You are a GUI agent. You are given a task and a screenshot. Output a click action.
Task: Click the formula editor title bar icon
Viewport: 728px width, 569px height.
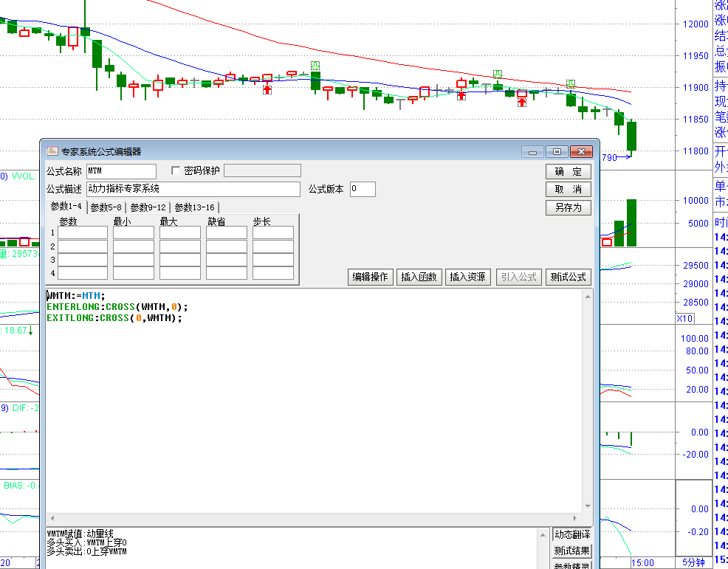[x=52, y=151]
